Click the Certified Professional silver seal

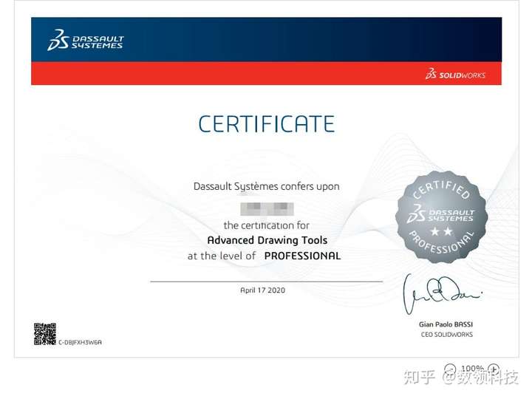(441, 217)
